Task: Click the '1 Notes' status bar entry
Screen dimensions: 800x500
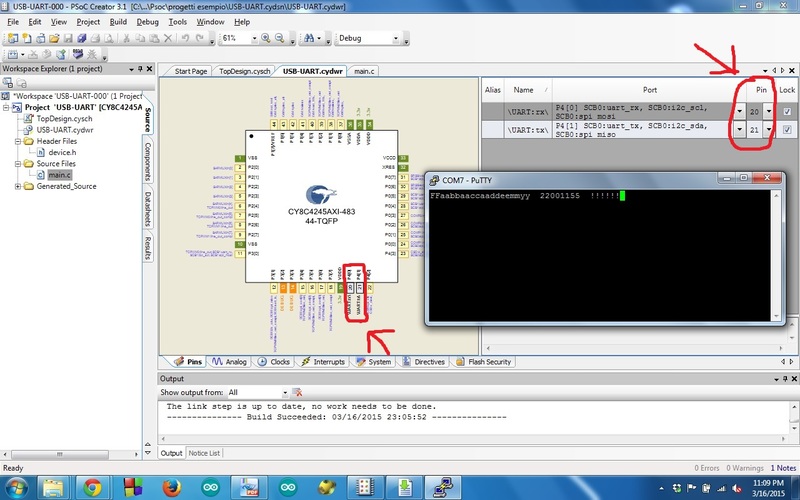Action: point(783,468)
